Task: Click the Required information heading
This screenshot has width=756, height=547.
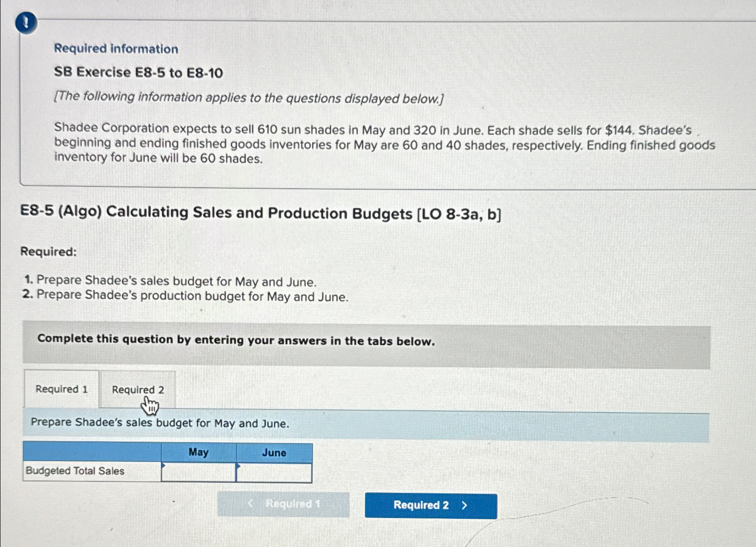Action: (x=116, y=48)
